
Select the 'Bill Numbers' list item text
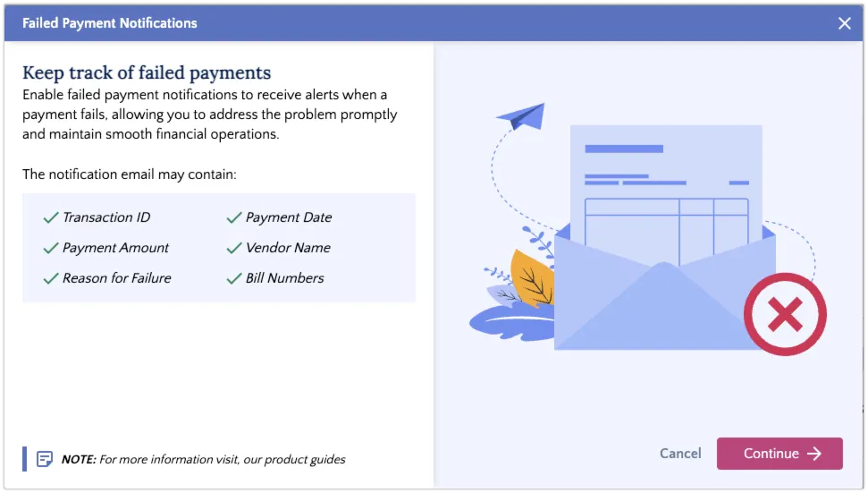(284, 278)
